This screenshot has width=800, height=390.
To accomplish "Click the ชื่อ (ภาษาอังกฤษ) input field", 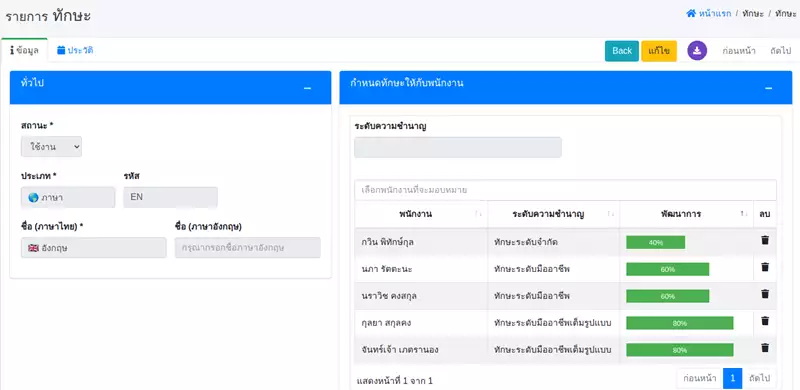I will [247, 248].
